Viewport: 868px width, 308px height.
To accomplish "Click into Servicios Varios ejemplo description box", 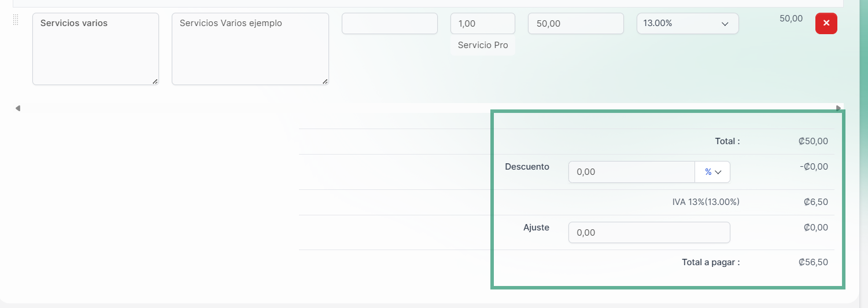I will coord(250,49).
